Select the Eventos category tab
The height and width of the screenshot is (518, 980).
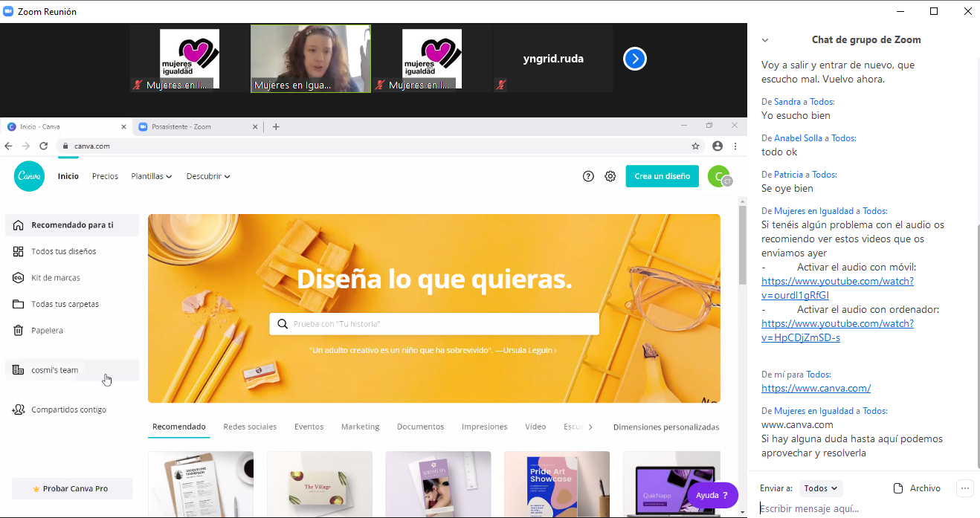click(309, 427)
